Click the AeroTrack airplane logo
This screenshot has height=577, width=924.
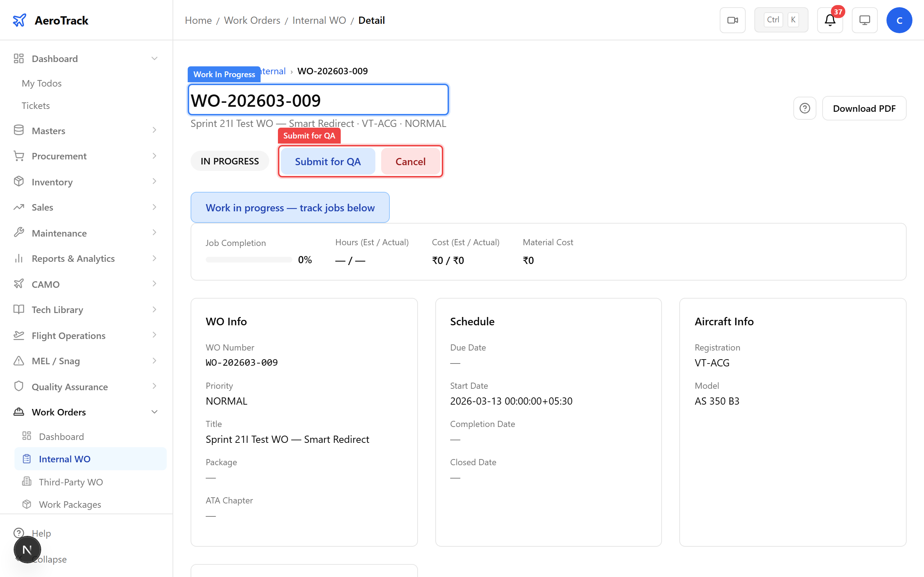19,20
